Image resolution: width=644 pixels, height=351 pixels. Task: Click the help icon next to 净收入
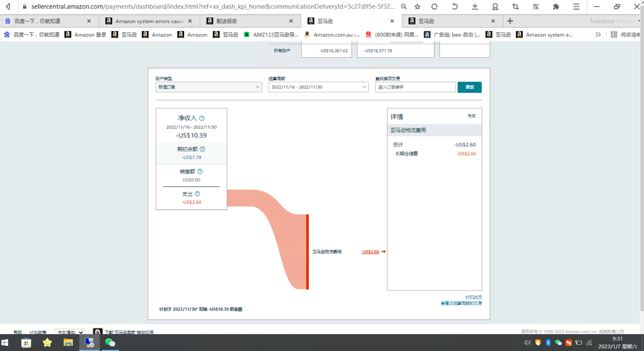click(202, 118)
